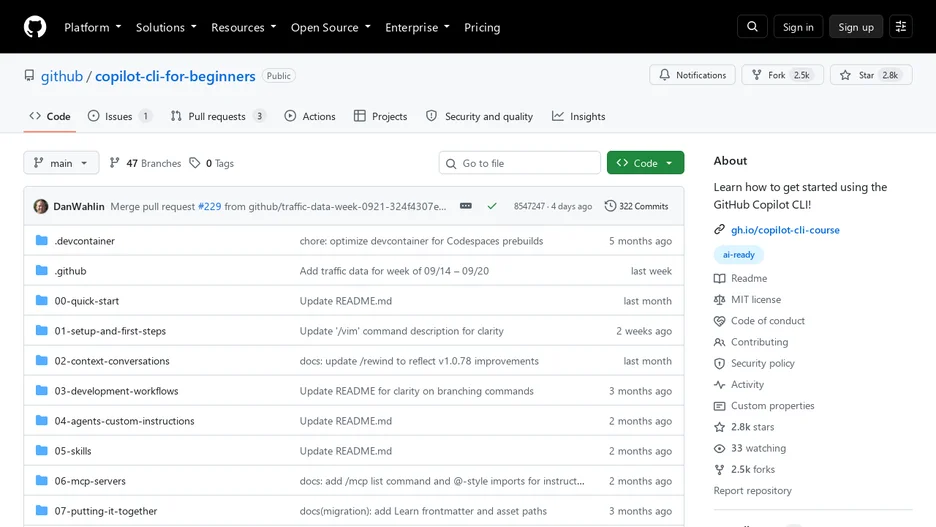936x527 pixels.
Task: Open the main branch selector dropdown
Action: click(61, 163)
